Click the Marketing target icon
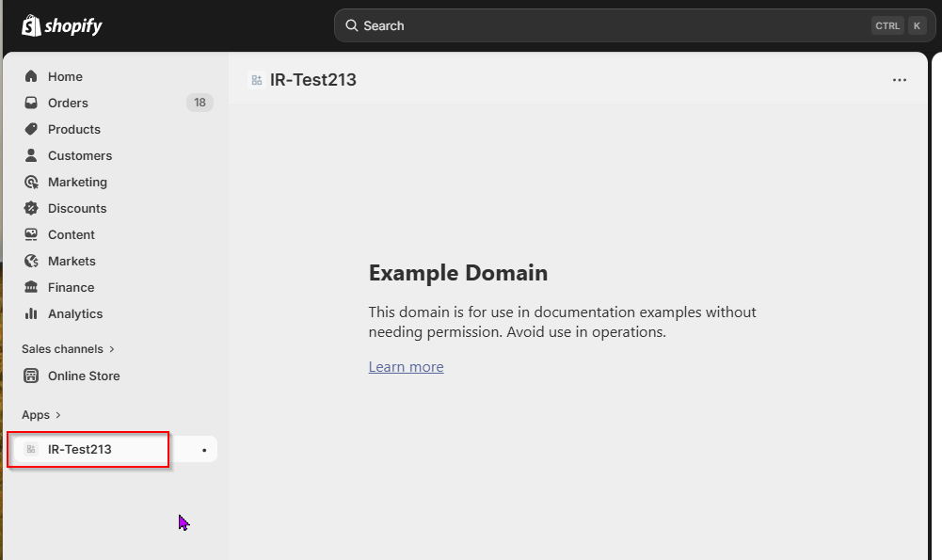 pos(31,182)
